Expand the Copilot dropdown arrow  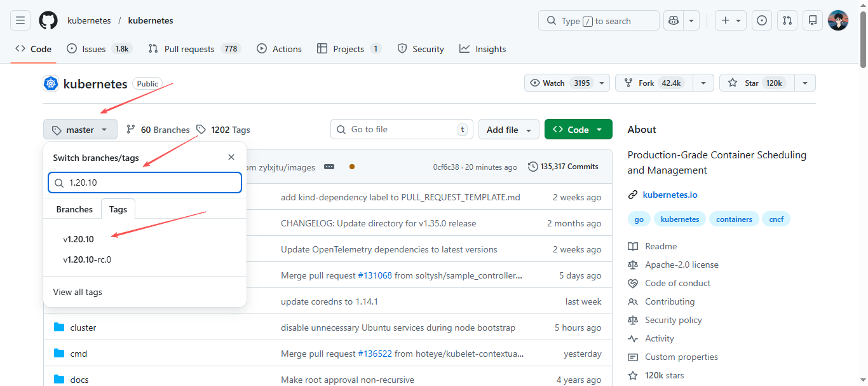[691, 20]
